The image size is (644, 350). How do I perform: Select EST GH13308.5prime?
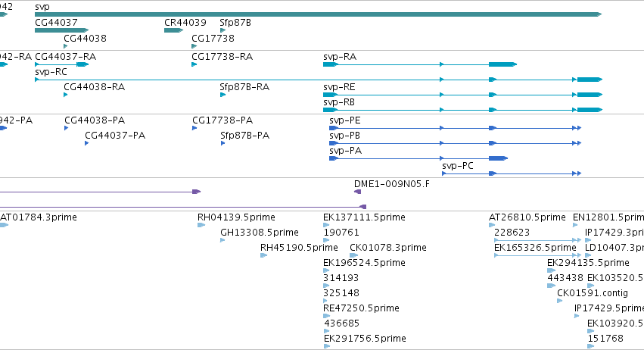click(x=259, y=233)
